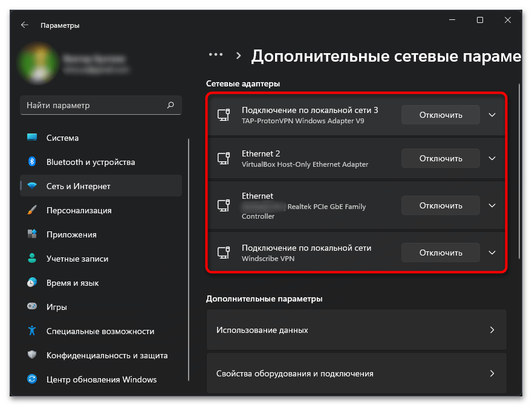Click the Центр обновления Windows icon
The width and height of the screenshot is (532, 406).
pos(33,379)
